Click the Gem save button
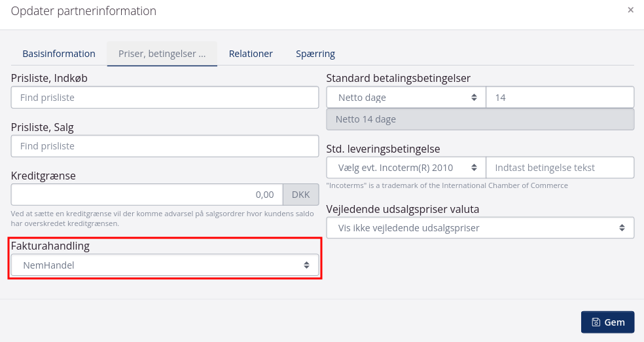 point(607,322)
